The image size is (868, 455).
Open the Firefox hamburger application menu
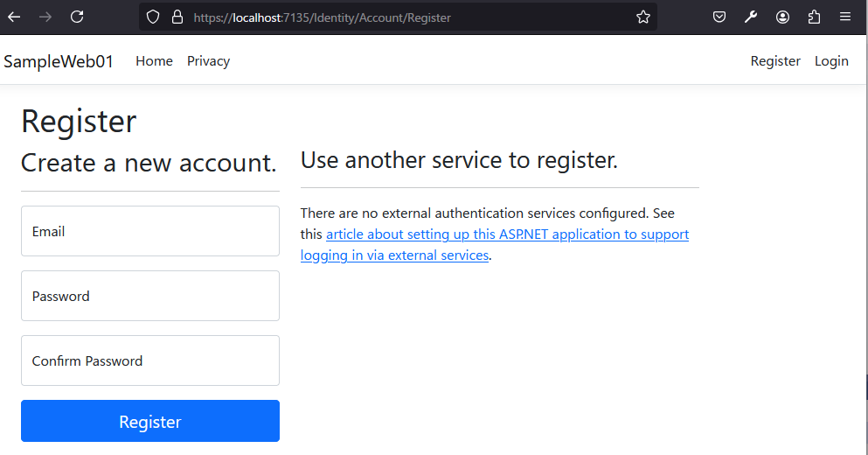[845, 17]
